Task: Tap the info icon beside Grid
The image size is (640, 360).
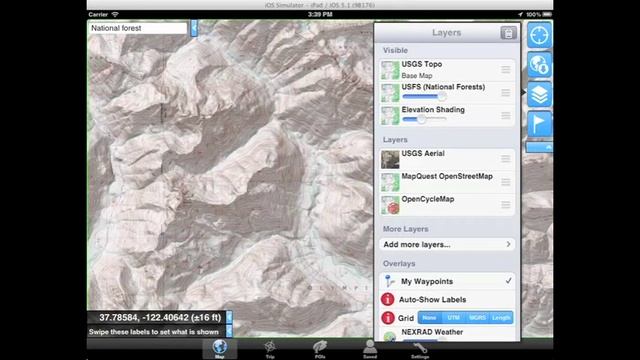Action: point(387,318)
